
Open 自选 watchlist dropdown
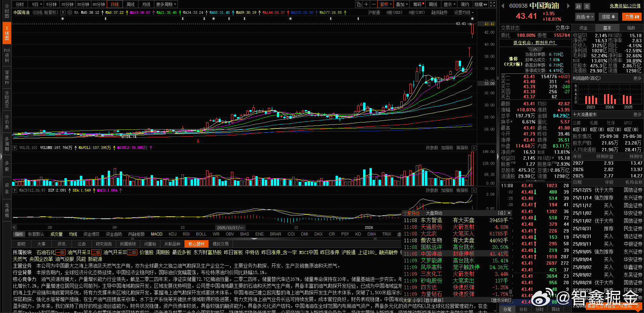click(585, 17)
